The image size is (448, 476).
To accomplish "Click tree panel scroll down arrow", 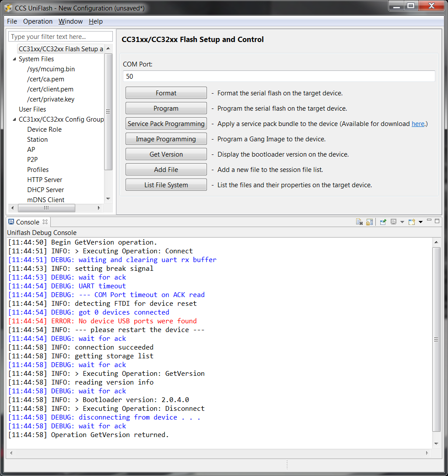I will (108, 199).
